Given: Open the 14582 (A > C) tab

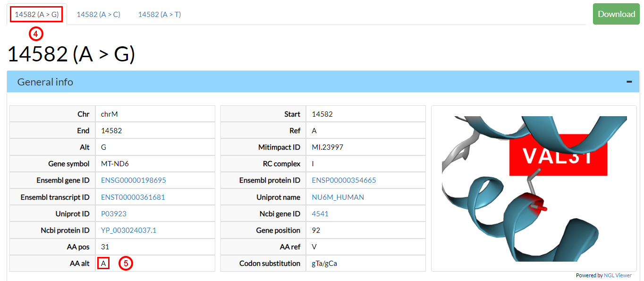Looking at the screenshot, I should [x=98, y=14].
